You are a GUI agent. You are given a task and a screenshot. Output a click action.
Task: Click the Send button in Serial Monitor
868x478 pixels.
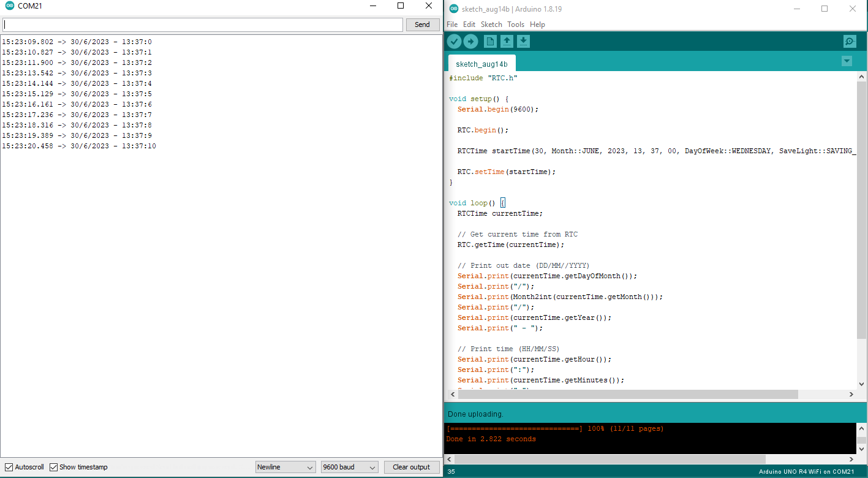(423, 25)
